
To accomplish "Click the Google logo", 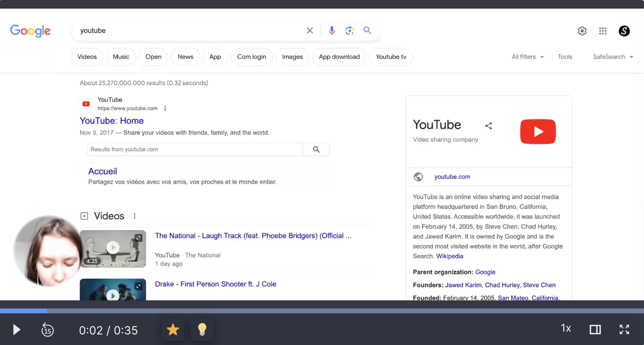I will click(x=30, y=31).
